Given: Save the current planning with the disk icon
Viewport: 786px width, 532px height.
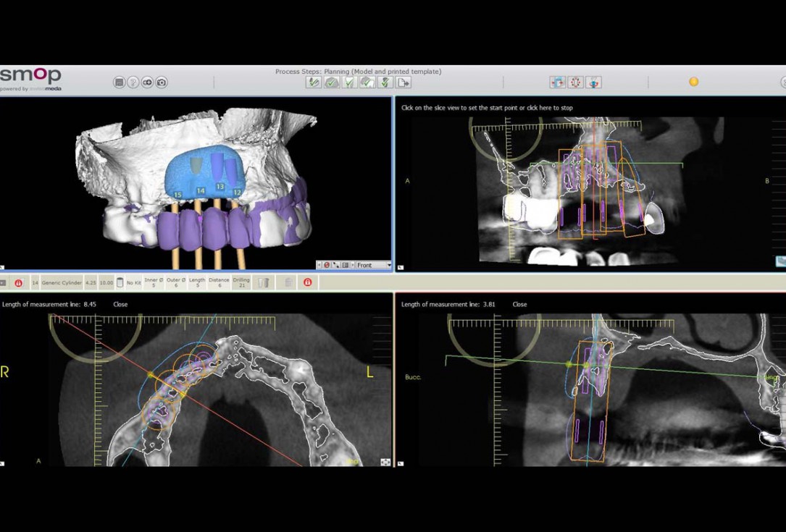Looking at the screenshot, I should (118, 82).
